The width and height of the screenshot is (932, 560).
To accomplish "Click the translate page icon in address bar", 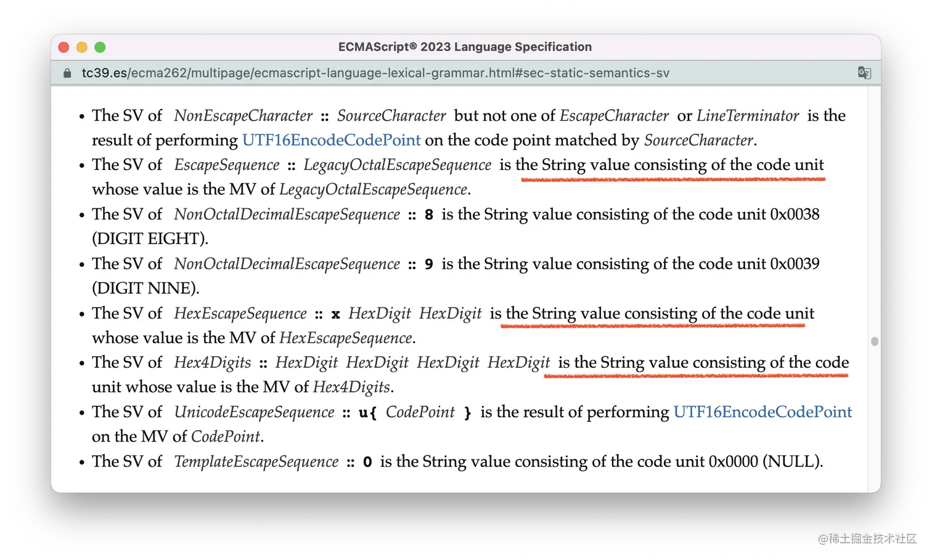I will pyautogui.click(x=864, y=73).
